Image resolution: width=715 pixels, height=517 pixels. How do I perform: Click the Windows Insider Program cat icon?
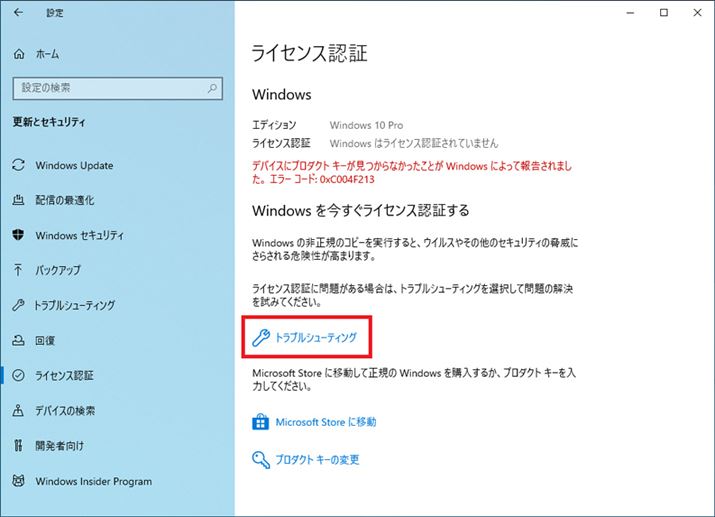18,481
